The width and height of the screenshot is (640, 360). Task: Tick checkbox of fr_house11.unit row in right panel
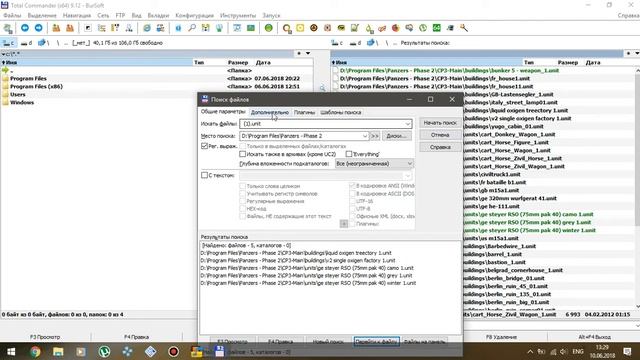click(x=336, y=87)
